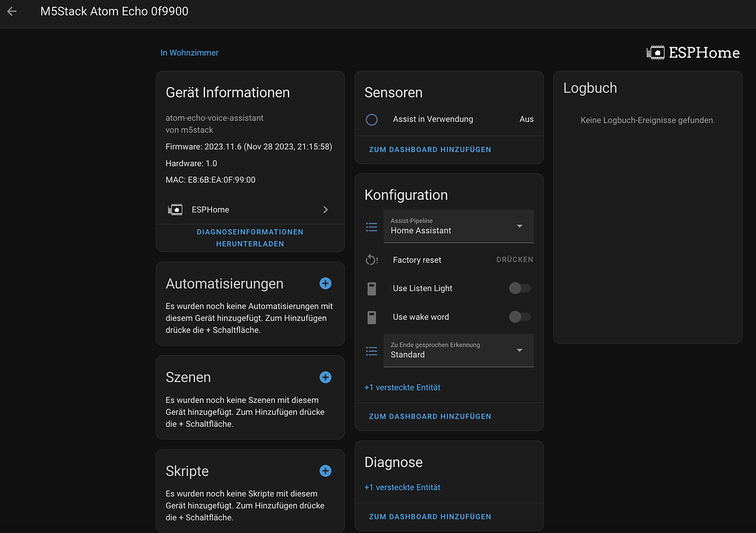Click the Use wake word device icon
The width and height of the screenshot is (756, 533).
click(372, 317)
